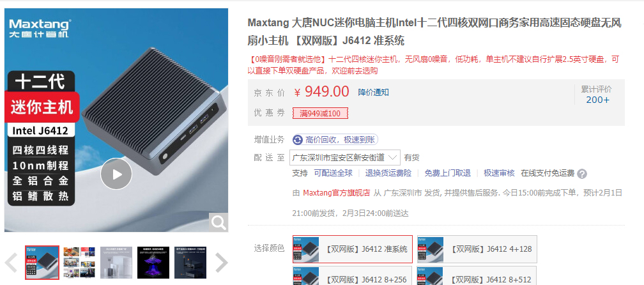Open the Maxtang官方旗舰店 store link
644x285 pixels.
336,193
